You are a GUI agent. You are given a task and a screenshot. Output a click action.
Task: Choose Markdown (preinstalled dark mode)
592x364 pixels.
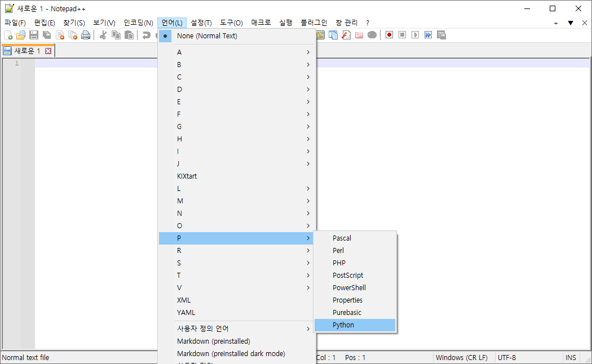[237, 354]
